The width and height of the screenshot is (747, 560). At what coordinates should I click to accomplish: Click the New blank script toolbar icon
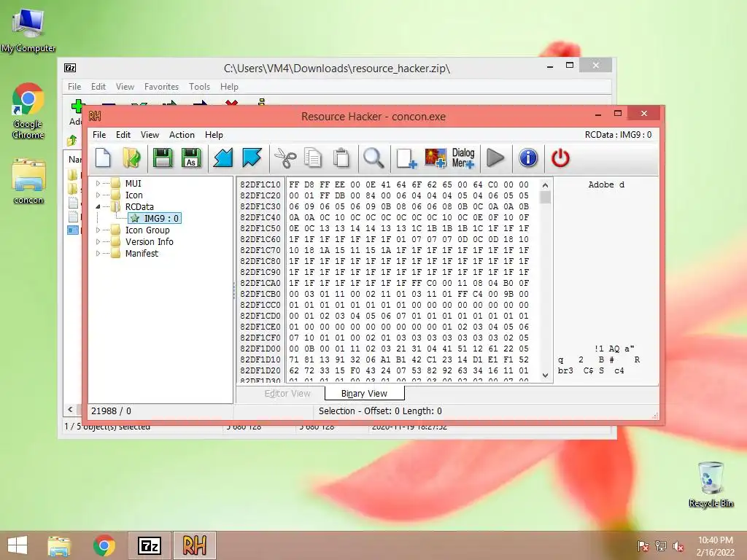point(103,157)
